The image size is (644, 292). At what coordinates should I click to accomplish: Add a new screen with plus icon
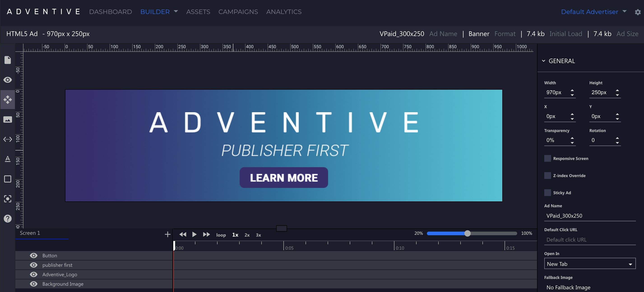[x=167, y=234]
